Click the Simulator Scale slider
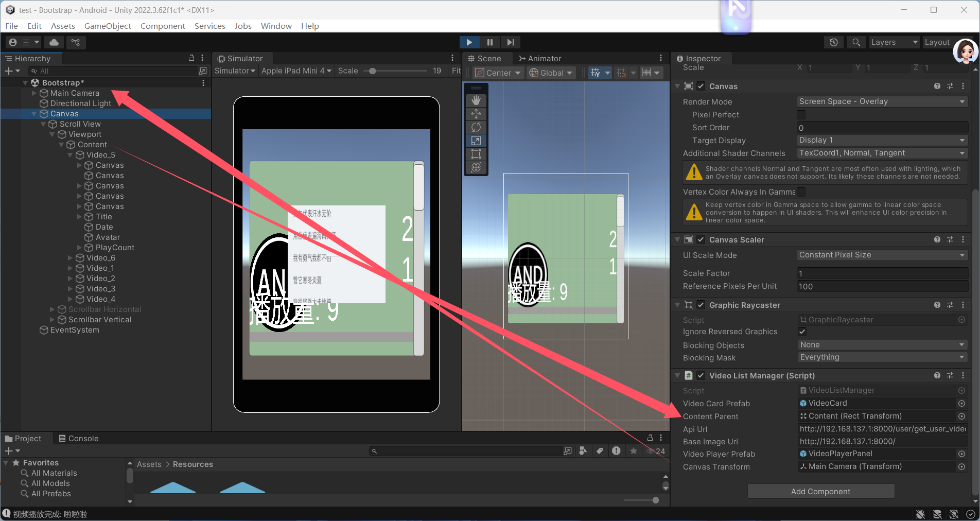The width and height of the screenshot is (980, 521). point(396,71)
